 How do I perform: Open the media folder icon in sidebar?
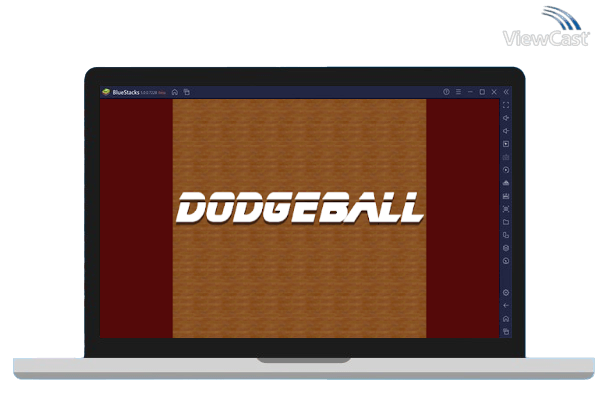pyautogui.click(x=506, y=222)
